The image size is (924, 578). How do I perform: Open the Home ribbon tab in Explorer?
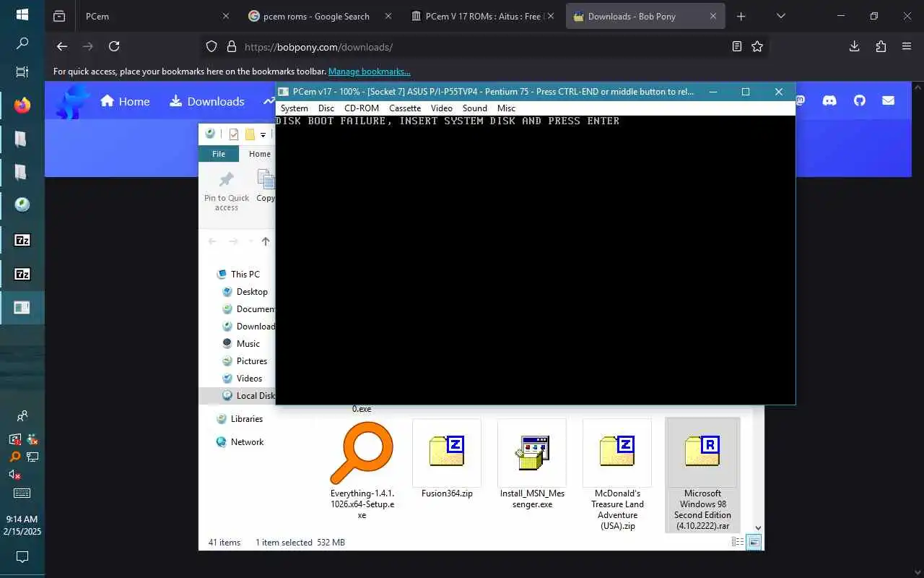259,154
